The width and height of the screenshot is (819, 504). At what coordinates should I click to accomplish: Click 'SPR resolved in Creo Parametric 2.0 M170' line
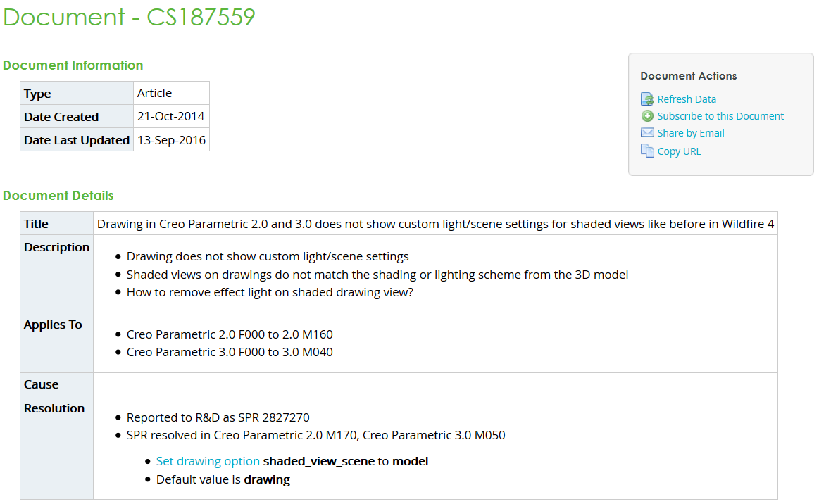tap(315, 435)
